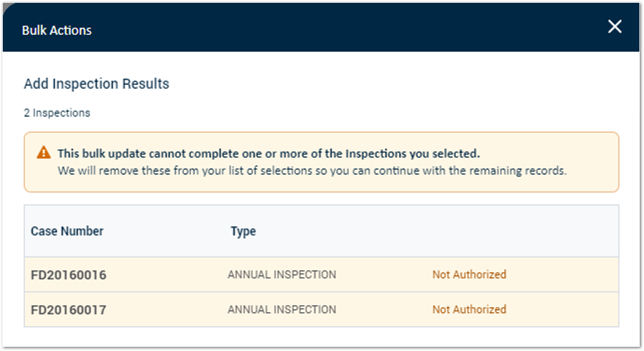
Task: Click the warning triangle icon in the alert banner
Action: pos(44,153)
